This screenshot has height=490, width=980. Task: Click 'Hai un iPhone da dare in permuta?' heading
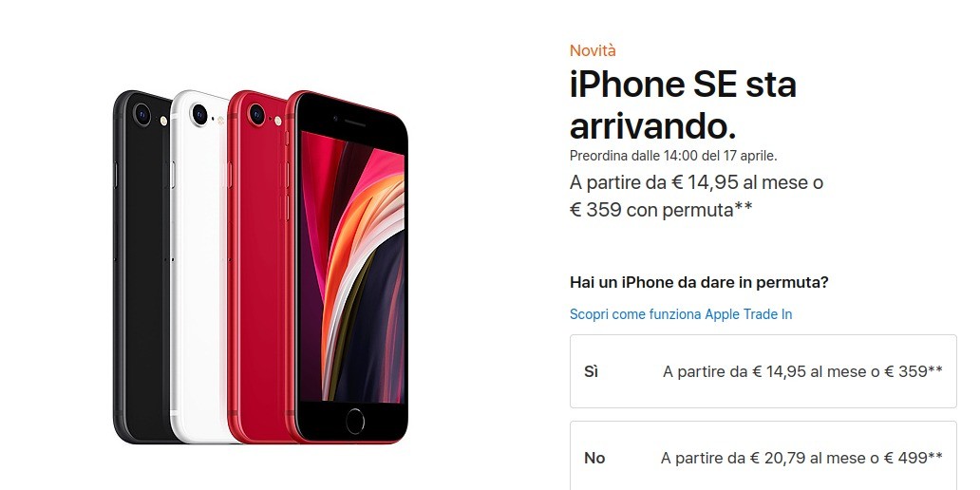coord(699,282)
